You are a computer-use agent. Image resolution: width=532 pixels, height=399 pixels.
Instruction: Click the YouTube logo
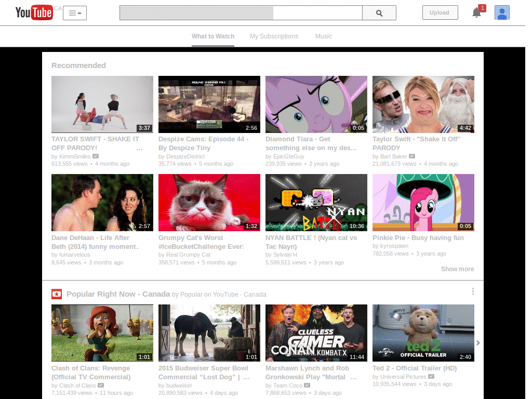34,12
